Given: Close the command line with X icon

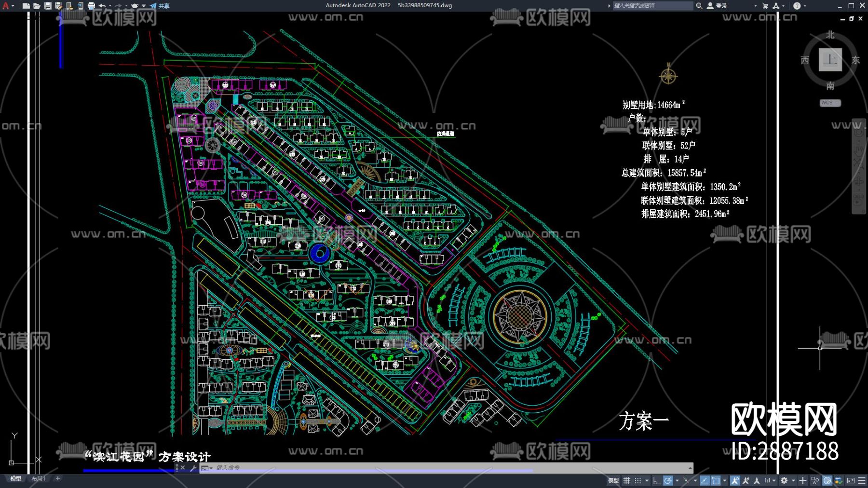Looking at the screenshot, I should click(x=183, y=468).
